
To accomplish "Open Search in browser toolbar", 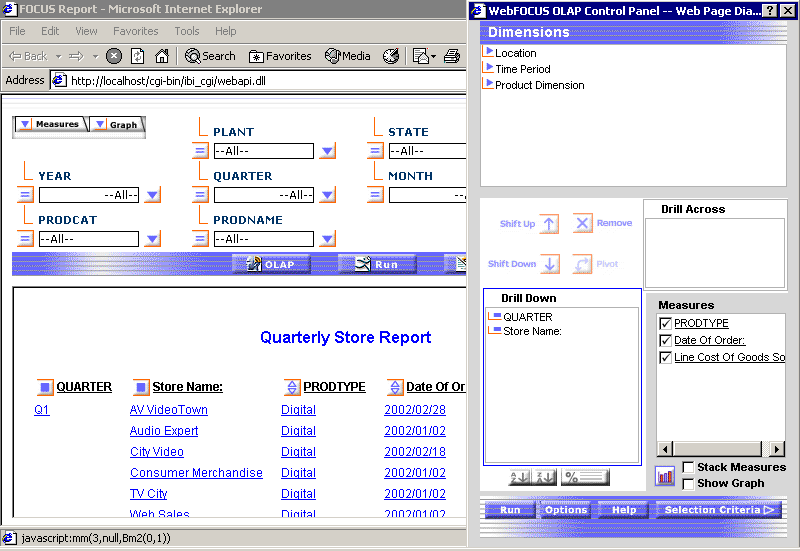I will click(x=210, y=56).
